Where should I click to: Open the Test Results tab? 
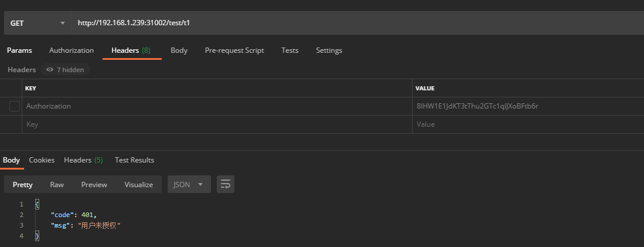point(134,160)
